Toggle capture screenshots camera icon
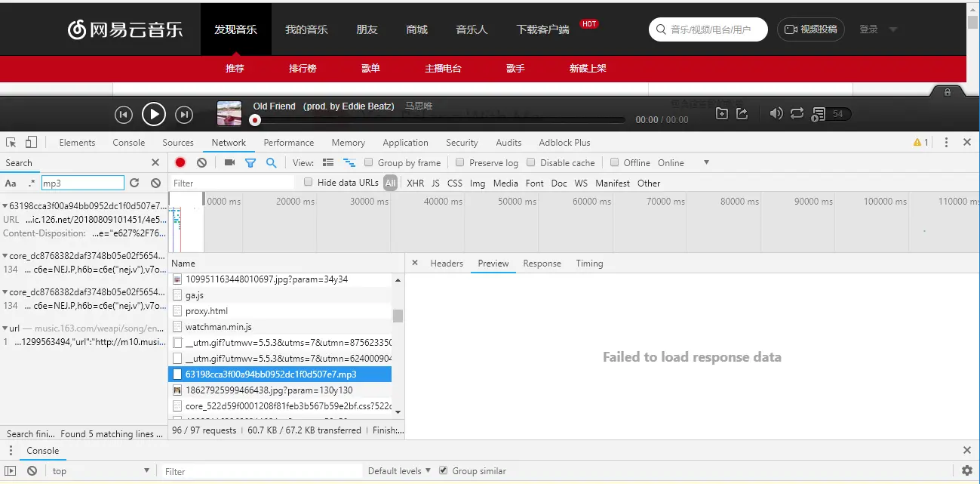 point(229,162)
